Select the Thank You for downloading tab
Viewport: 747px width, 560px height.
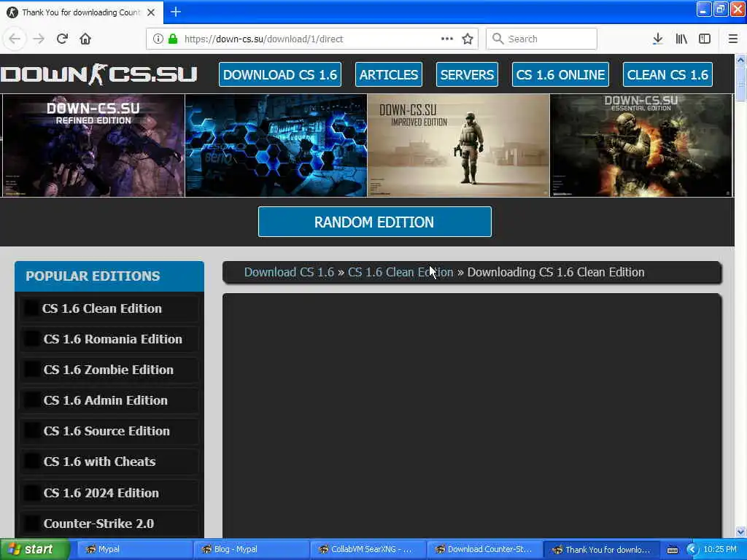pos(81,12)
